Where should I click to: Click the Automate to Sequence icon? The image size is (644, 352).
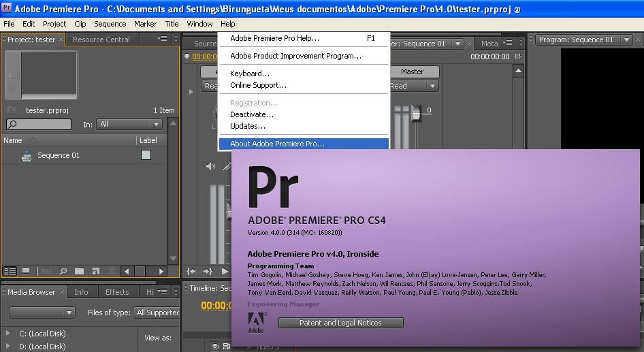pyautogui.click(x=46, y=271)
